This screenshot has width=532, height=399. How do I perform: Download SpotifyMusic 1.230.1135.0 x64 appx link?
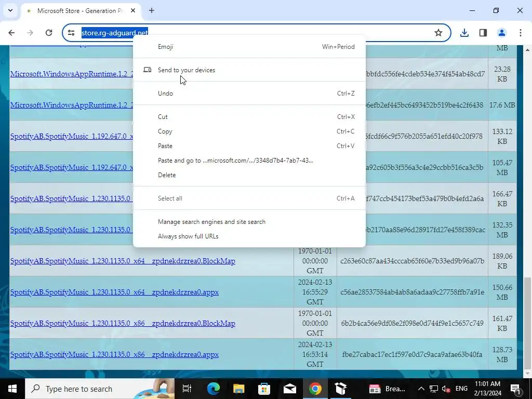pyautogui.click(x=114, y=292)
